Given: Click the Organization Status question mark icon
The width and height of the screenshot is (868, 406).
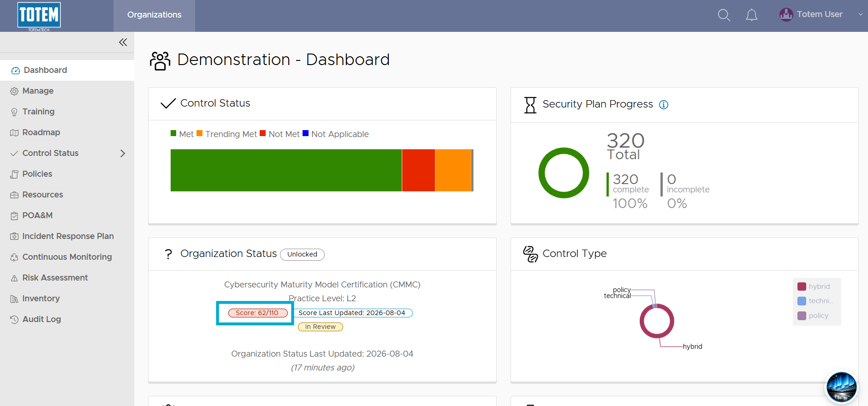Looking at the screenshot, I should pyautogui.click(x=168, y=254).
